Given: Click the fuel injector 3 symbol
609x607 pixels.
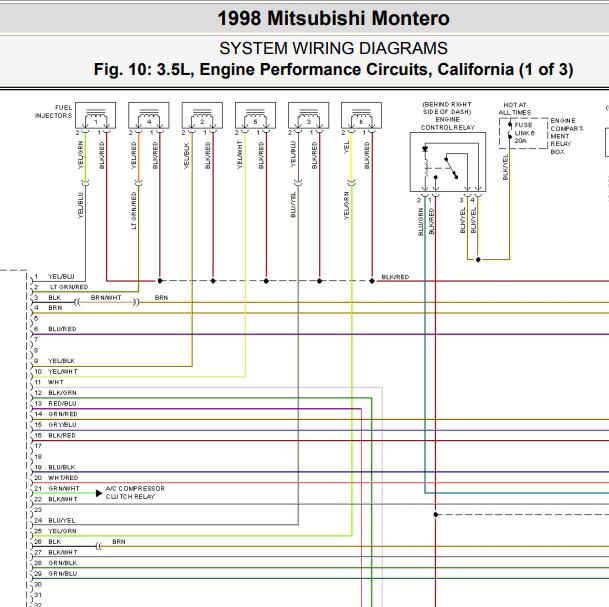Looking at the screenshot, I should point(308,115).
